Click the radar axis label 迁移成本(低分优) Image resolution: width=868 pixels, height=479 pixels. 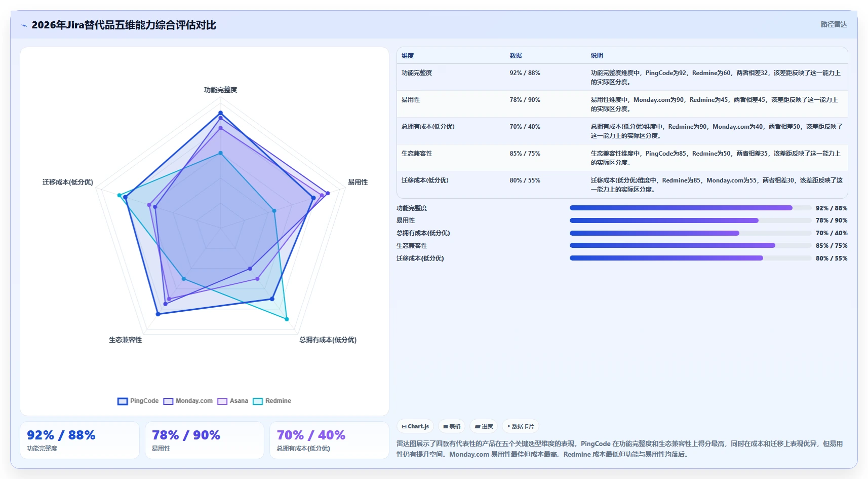(x=68, y=182)
